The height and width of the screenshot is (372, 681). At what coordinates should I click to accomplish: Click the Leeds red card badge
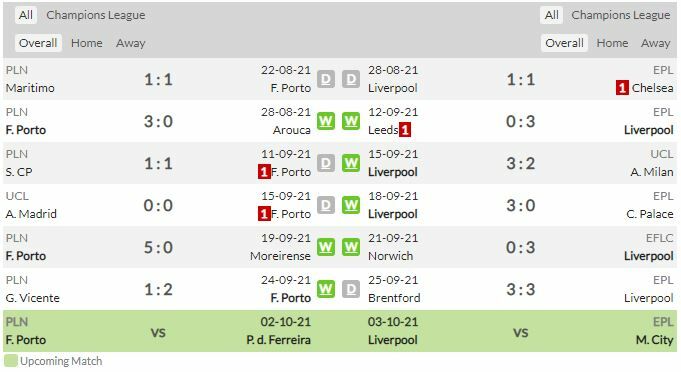tap(405, 130)
